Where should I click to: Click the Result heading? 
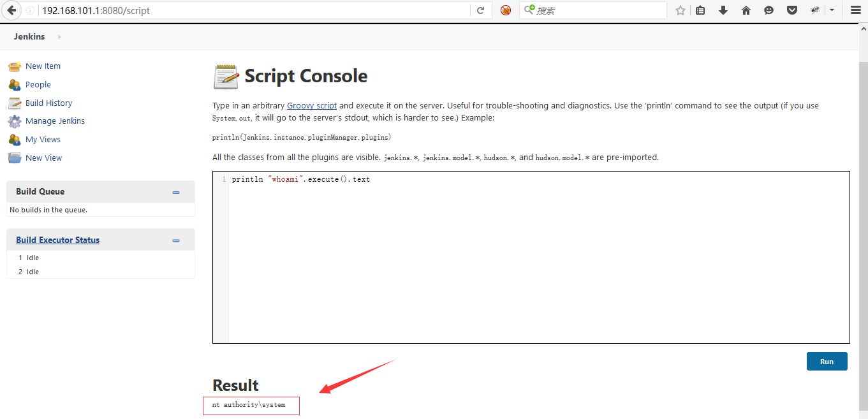tap(235, 385)
